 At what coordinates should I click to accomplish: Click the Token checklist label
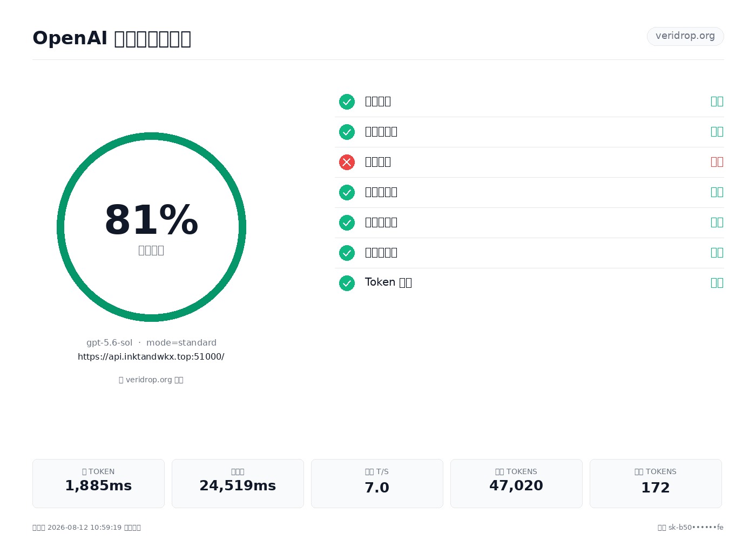pos(388,282)
